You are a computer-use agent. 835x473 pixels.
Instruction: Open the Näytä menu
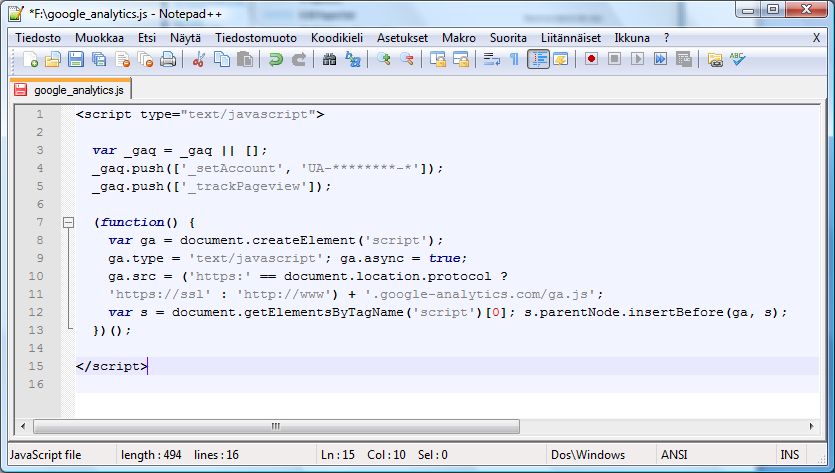185,38
